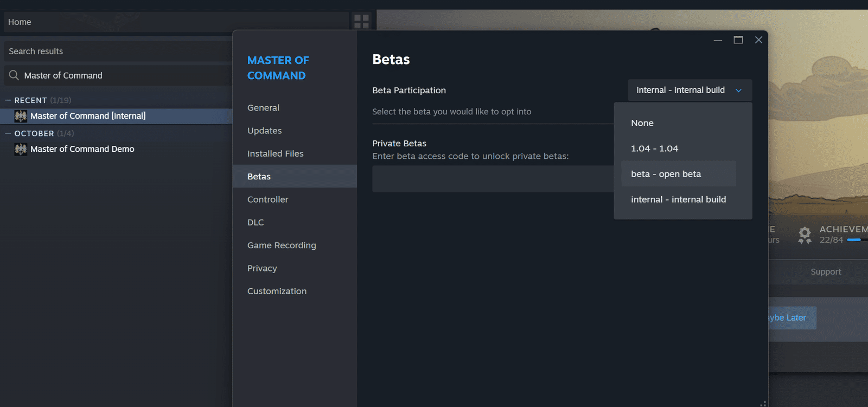Viewport: 868px width, 407px height.
Task: Click the achievements ribbon icon
Action: (805, 235)
